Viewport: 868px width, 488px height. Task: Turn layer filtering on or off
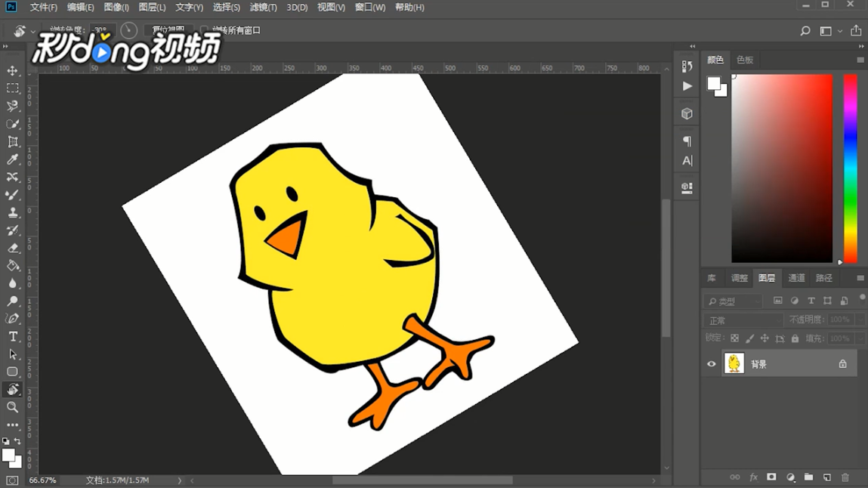point(862,298)
